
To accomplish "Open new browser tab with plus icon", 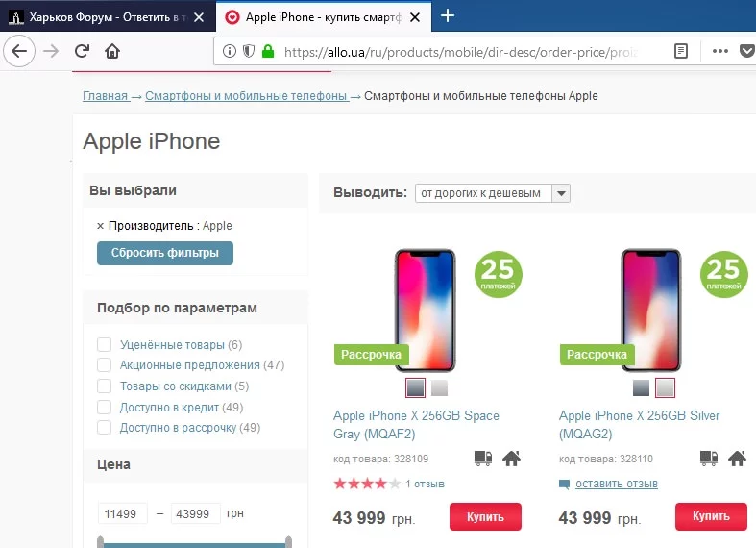I will (447, 15).
